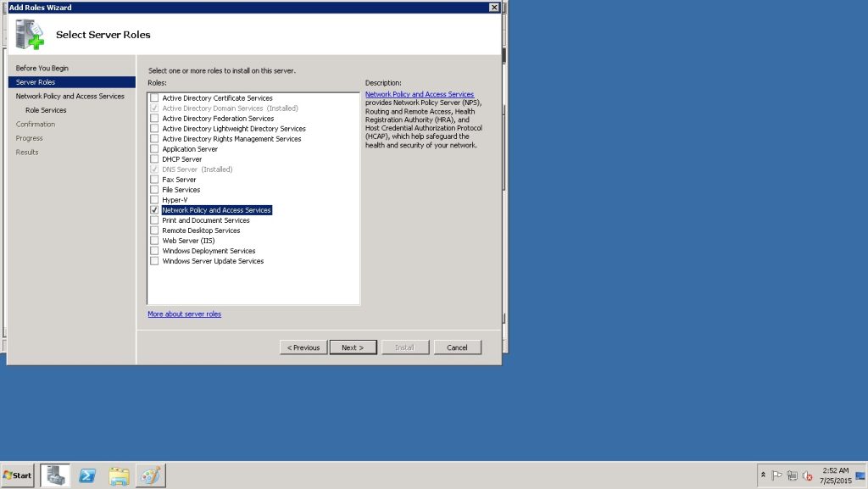Open the network status tray icon
The height and width of the screenshot is (489, 868).
[792, 475]
